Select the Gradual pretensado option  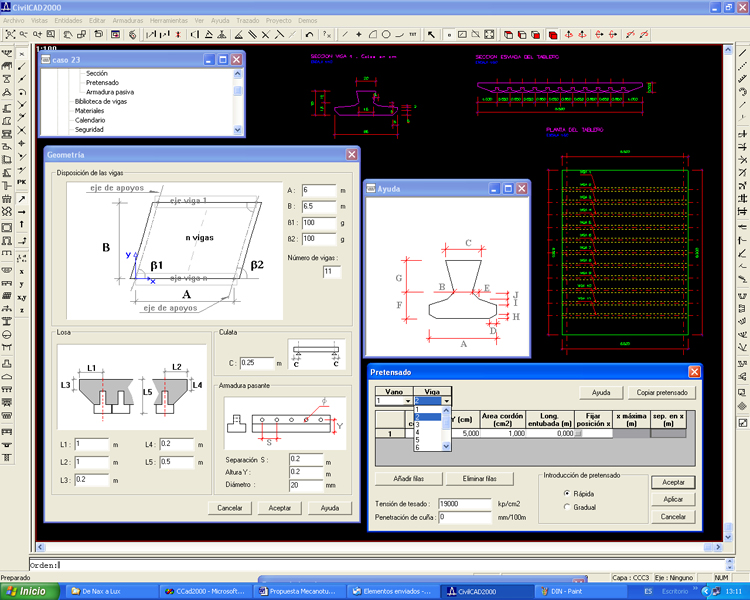click(x=567, y=507)
